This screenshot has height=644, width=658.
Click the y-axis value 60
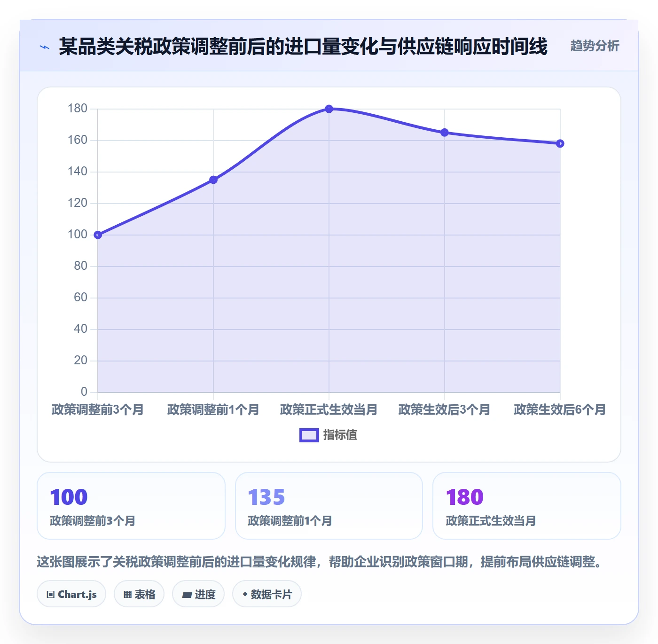(81, 298)
